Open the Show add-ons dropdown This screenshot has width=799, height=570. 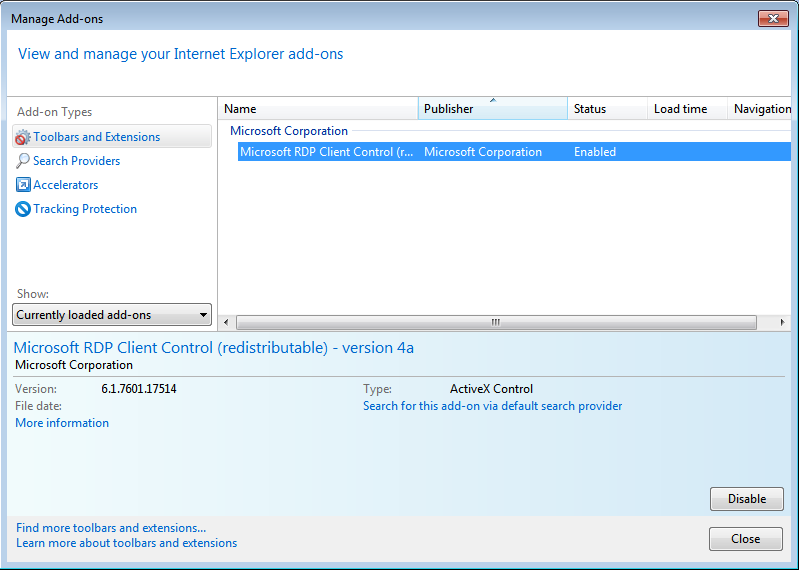point(112,315)
